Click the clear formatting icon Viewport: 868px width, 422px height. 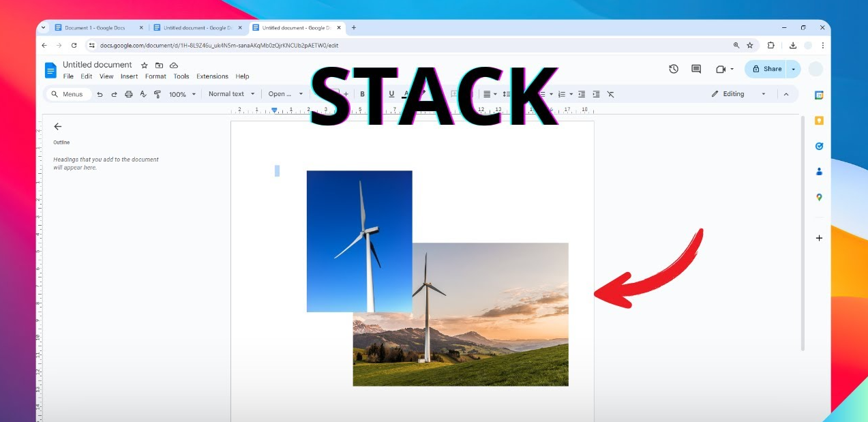tap(610, 94)
